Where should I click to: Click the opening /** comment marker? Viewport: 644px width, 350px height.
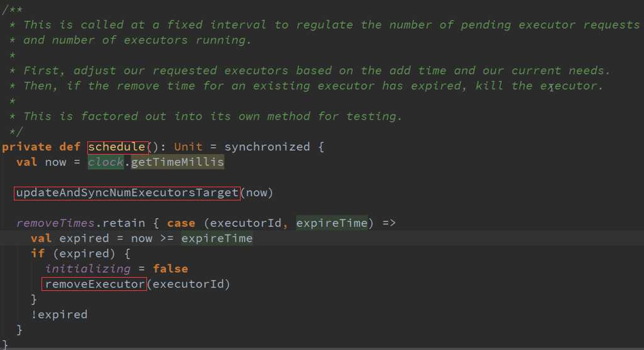click(x=13, y=10)
